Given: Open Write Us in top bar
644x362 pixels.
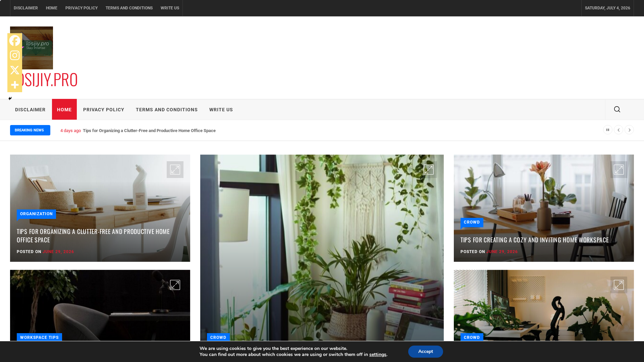Looking at the screenshot, I should coord(170,8).
